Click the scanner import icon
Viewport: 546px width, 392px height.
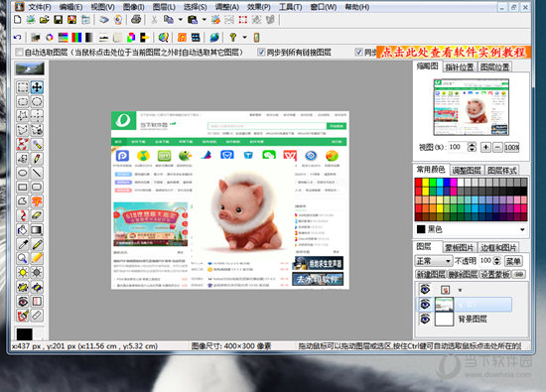click(104, 20)
